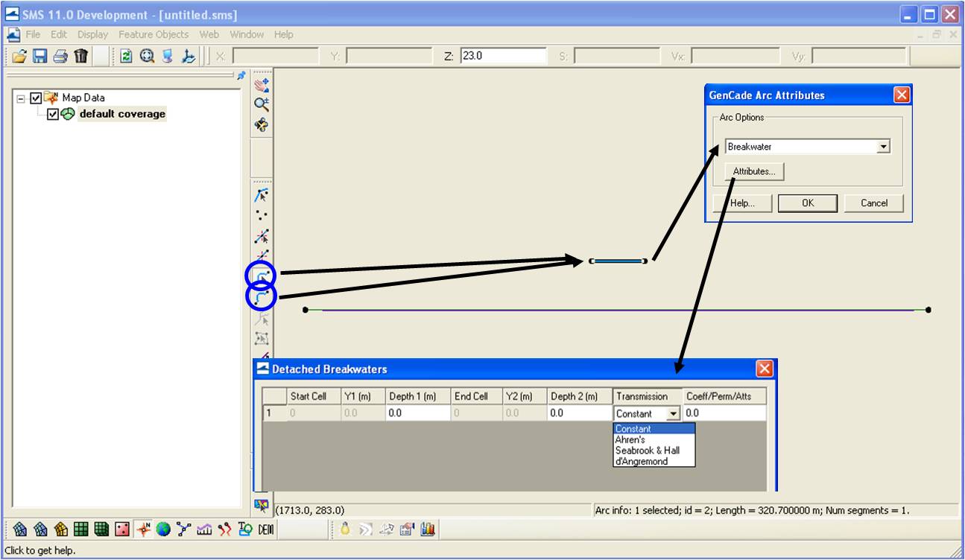This screenshot has height=560, width=965.
Task: Collapse the Map Data tree node
Action: click(x=21, y=98)
